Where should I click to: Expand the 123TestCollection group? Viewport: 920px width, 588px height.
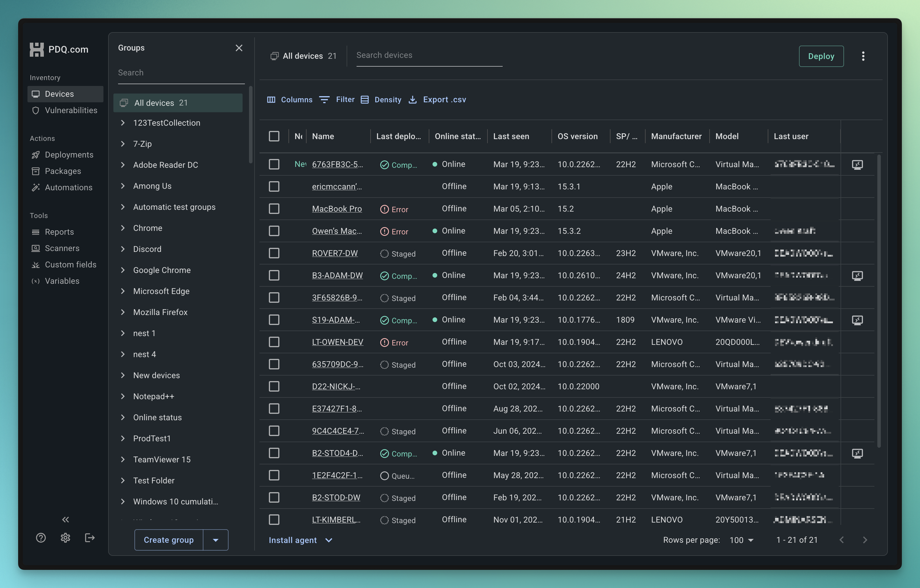pos(123,123)
